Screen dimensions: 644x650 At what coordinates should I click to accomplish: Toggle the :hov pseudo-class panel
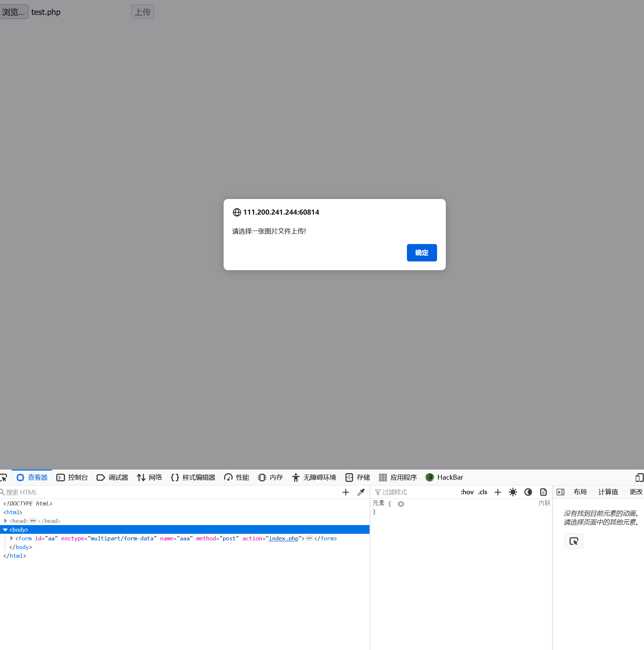click(x=467, y=492)
